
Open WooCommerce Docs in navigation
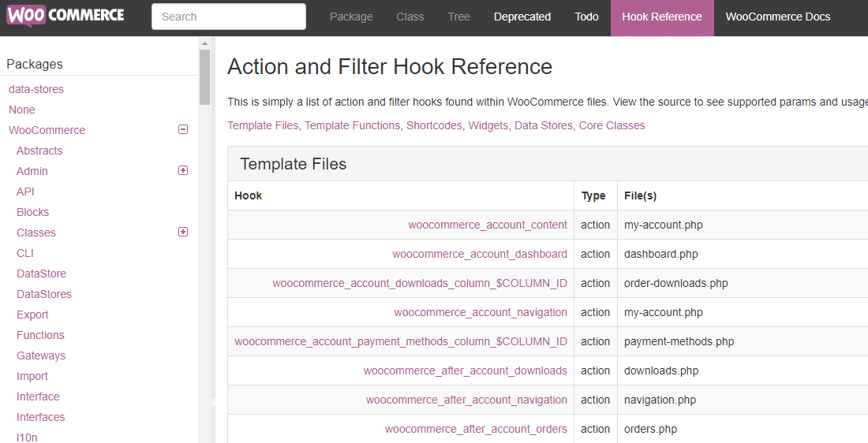777,17
